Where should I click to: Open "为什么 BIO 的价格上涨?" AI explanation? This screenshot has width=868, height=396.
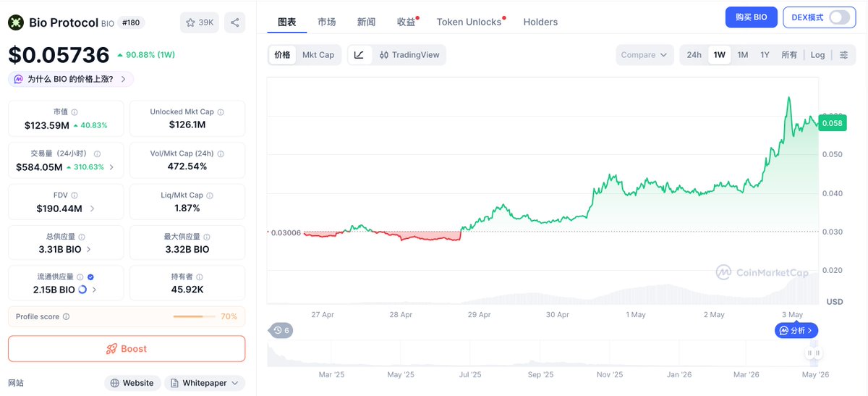pos(71,79)
